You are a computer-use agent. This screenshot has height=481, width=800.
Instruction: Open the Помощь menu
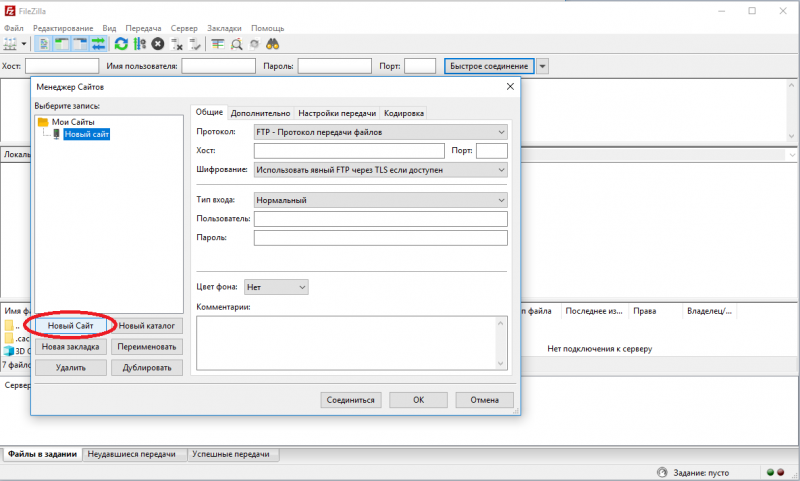click(267, 28)
